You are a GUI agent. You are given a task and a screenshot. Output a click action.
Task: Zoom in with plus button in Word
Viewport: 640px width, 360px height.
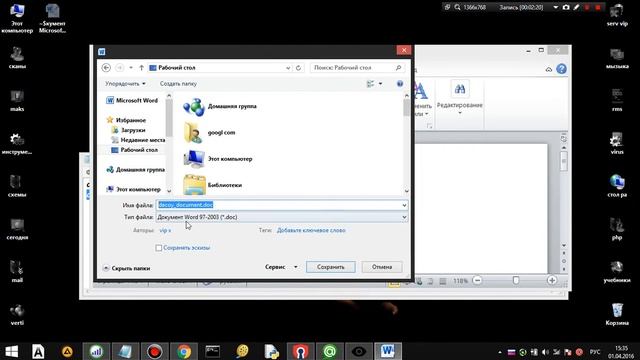pyautogui.click(x=552, y=280)
